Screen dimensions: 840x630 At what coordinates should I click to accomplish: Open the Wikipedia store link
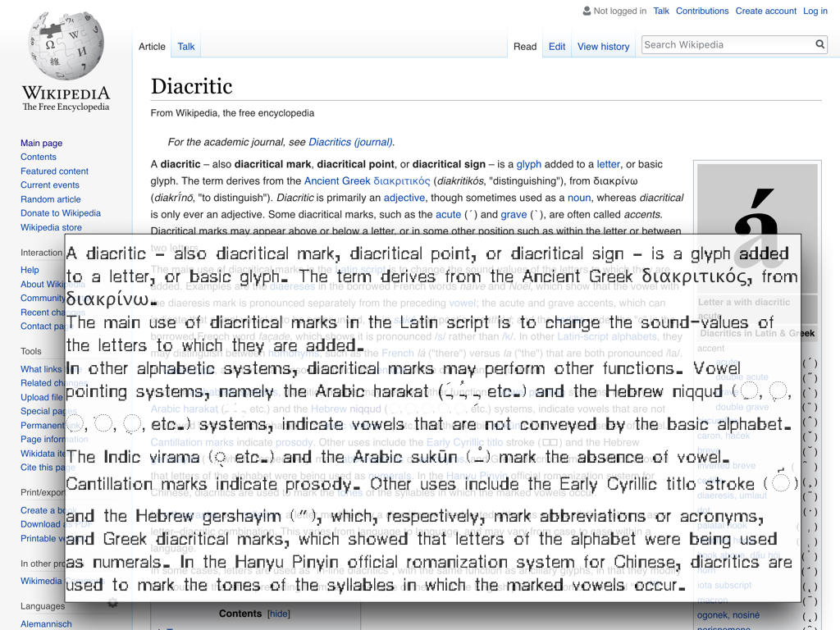click(51, 227)
